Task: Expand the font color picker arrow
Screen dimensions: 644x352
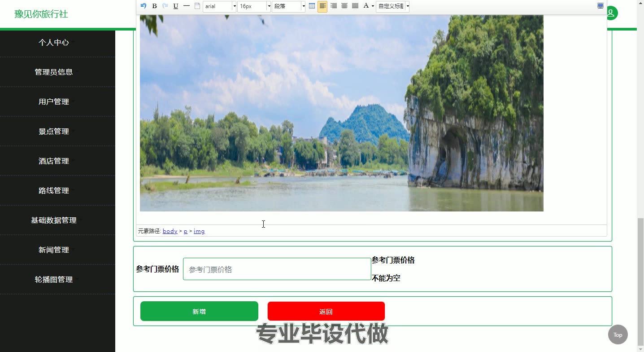Action: 373,6
